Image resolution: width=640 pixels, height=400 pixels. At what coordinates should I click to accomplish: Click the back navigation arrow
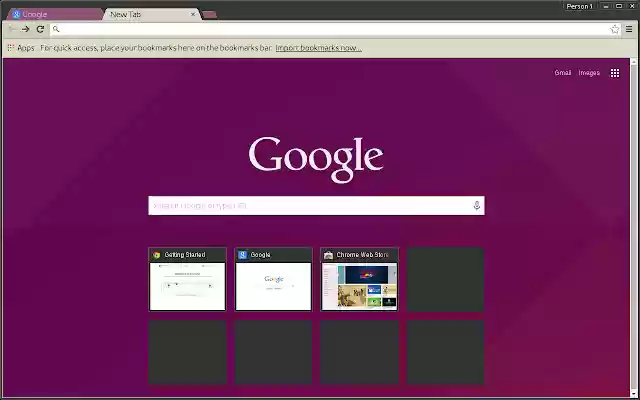point(11,29)
